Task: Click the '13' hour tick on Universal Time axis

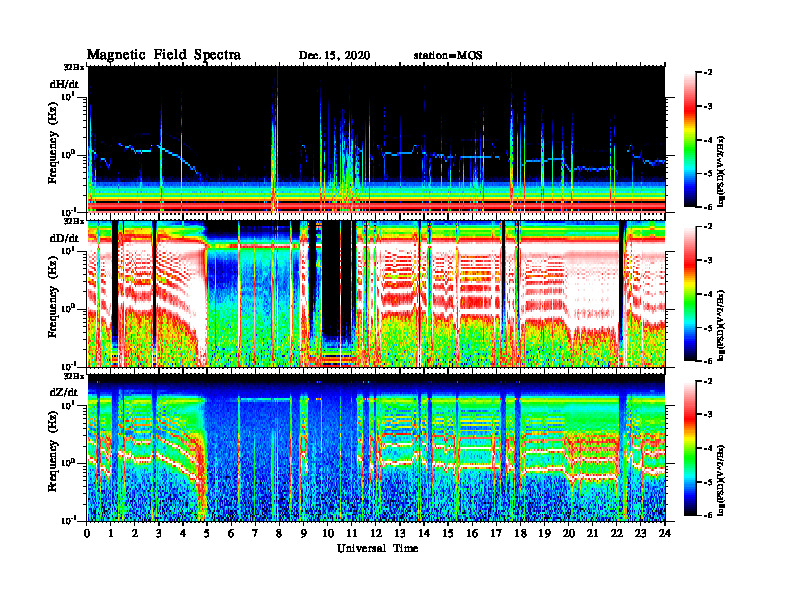Action: (400, 534)
